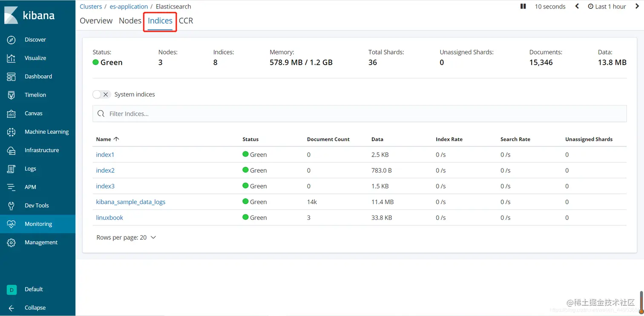Open Management gear icon
Viewport: 644px width, 316px height.
point(11,242)
